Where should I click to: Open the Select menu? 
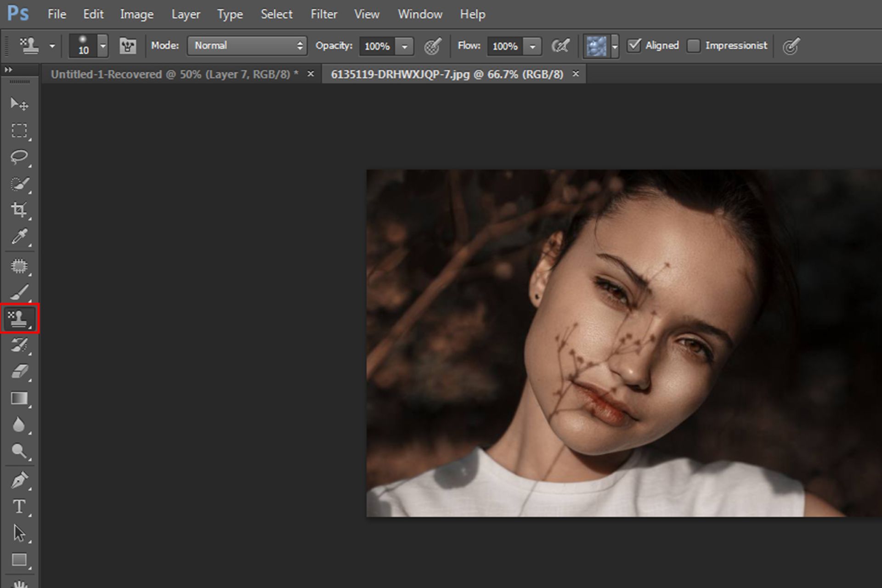pos(277,14)
